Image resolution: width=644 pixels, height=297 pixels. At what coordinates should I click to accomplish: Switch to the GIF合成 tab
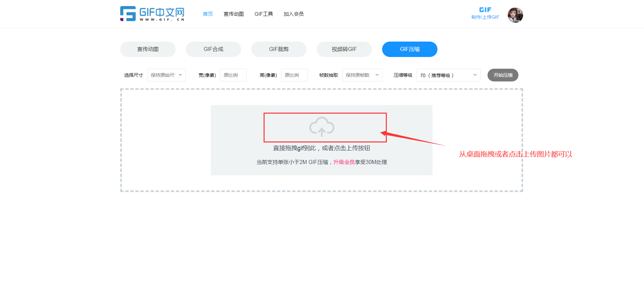213,49
